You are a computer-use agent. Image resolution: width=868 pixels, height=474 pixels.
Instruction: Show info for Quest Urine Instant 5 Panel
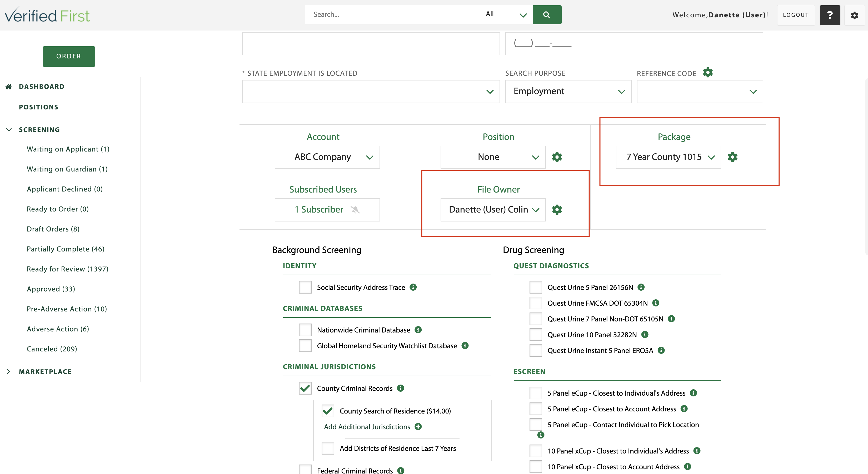point(661,350)
